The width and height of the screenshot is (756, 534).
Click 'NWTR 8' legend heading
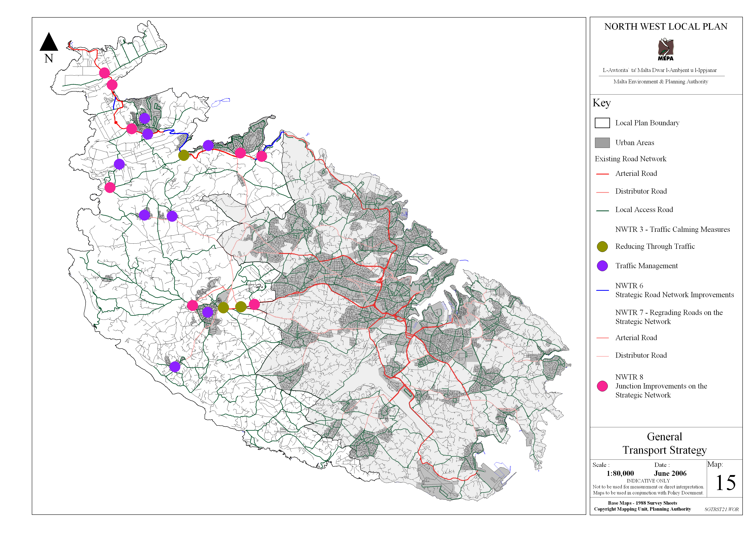(629, 377)
